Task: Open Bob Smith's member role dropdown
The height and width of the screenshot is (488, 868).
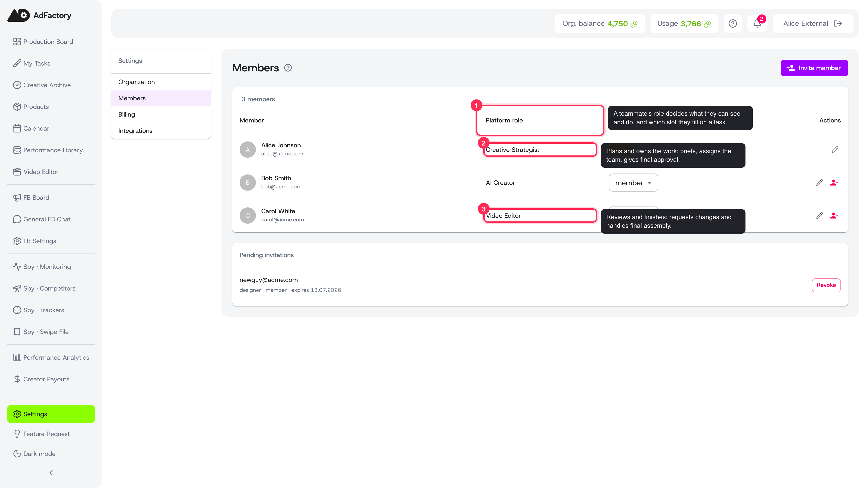Action: tap(633, 183)
